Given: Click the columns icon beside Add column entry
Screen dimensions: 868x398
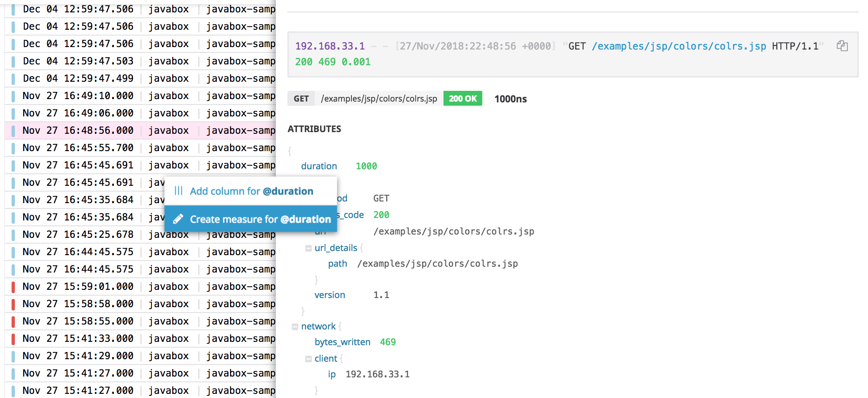Looking at the screenshot, I should (178, 191).
